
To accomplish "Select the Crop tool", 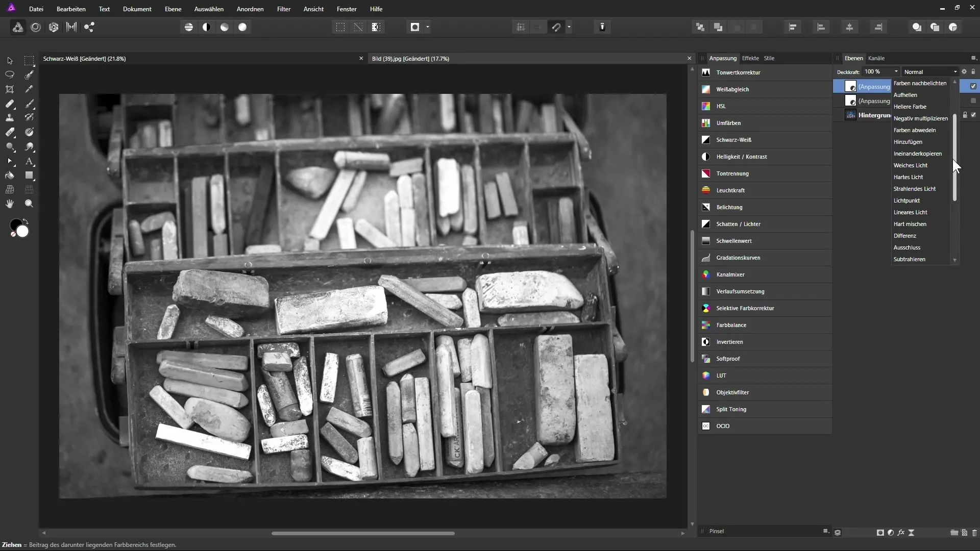I will (10, 89).
